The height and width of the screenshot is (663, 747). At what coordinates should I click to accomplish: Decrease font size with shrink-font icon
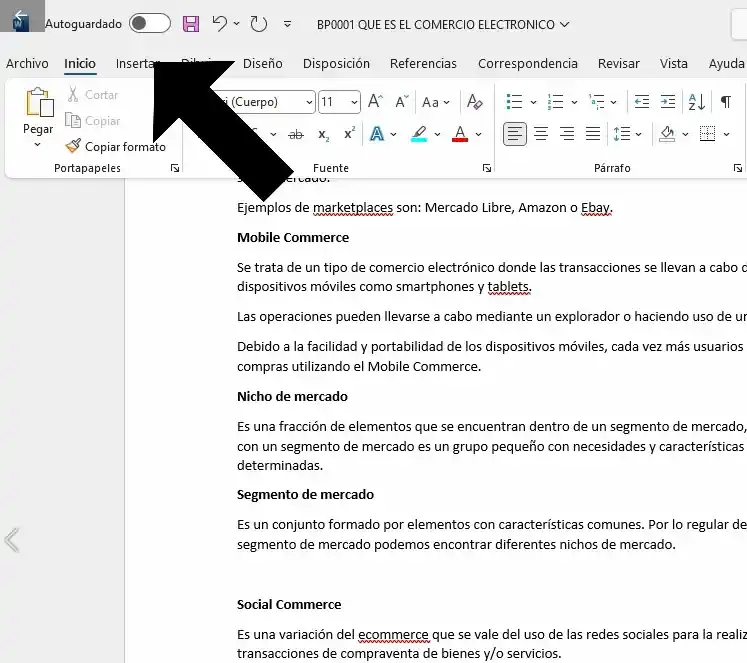(x=402, y=101)
